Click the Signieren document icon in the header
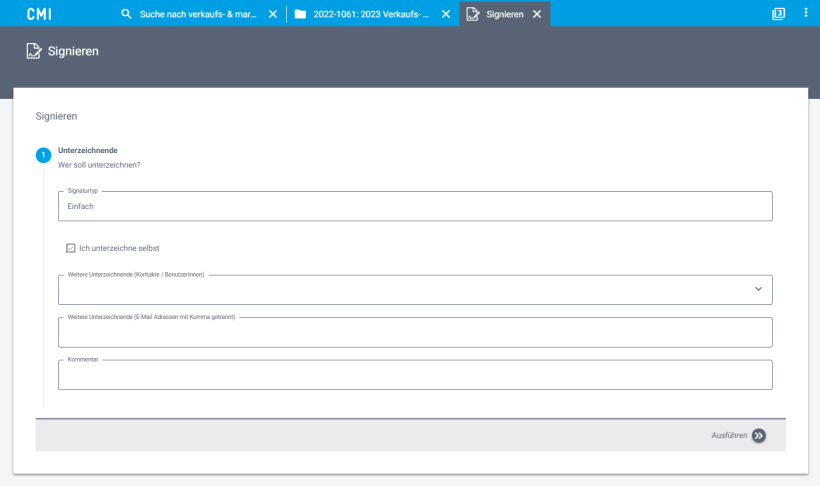The image size is (820, 486). coord(34,51)
